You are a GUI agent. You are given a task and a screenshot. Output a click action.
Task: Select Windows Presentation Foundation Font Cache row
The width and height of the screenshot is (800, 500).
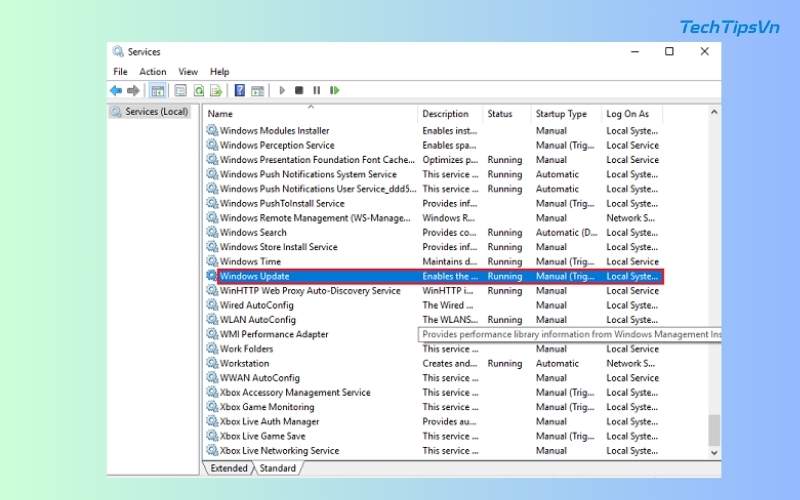(434, 159)
